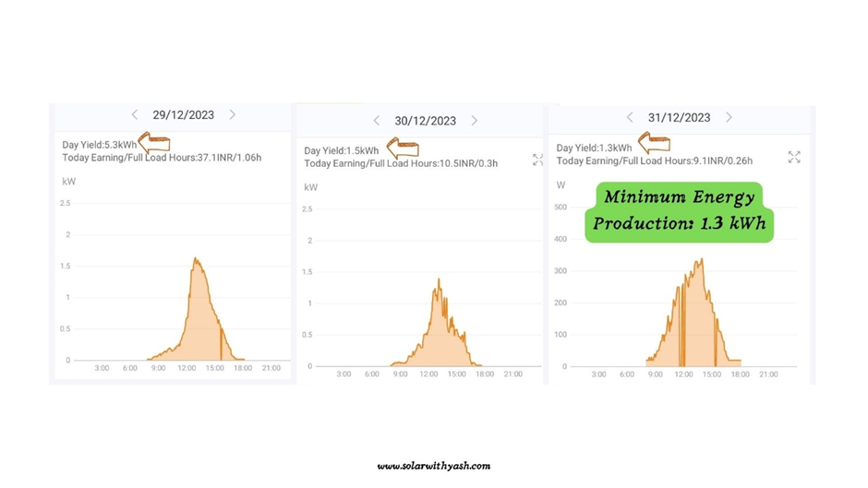Open date picker for 31/12/2023

pos(679,118)
